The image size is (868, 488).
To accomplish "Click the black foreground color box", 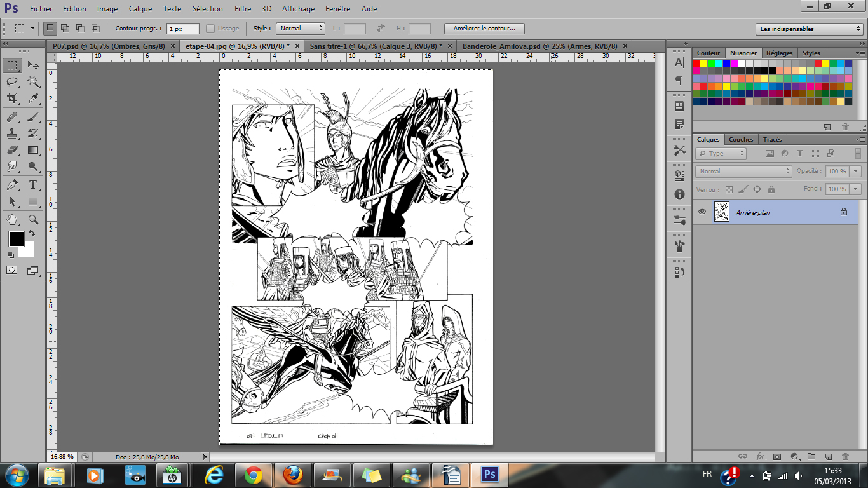I will [16, 239].
